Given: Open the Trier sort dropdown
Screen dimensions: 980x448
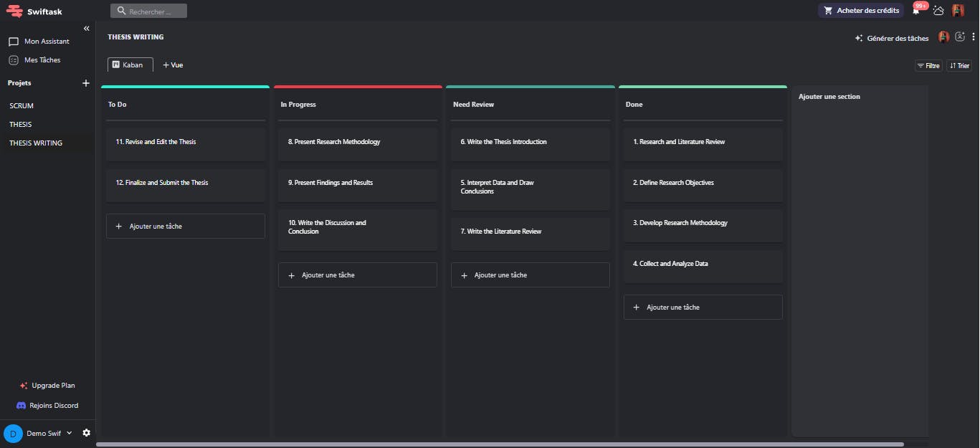Looking at the screenshot, I should point(959,66).
